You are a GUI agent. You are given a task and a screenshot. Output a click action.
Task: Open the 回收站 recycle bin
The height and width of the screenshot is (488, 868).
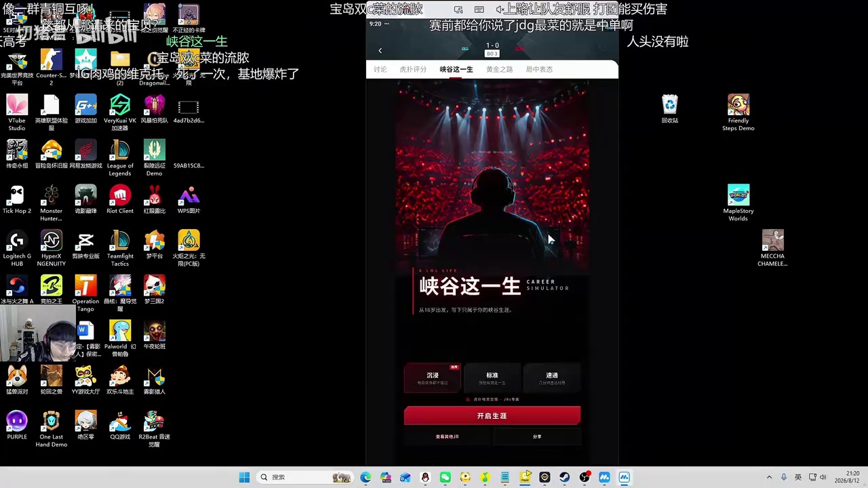670,109
